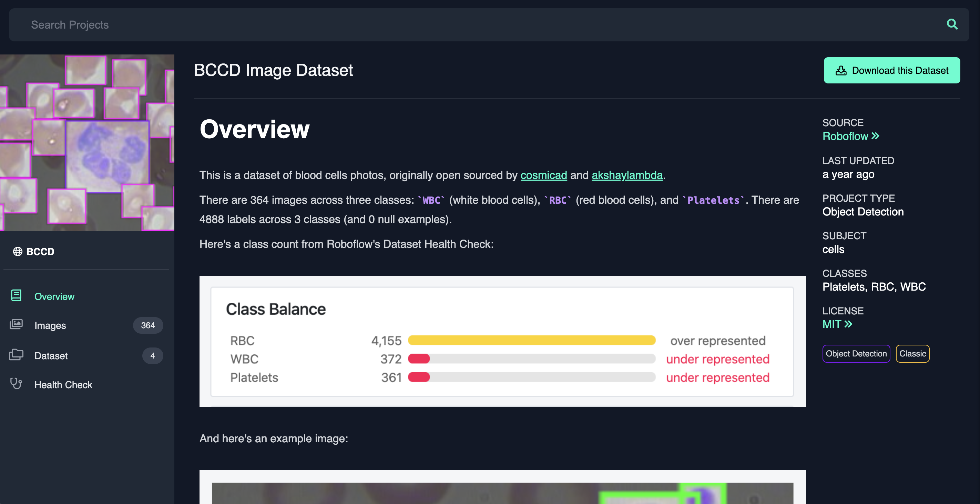This screenshot has width=980, height=504.
Task: Click the globe icon next to BCCD
Action: 18,251
